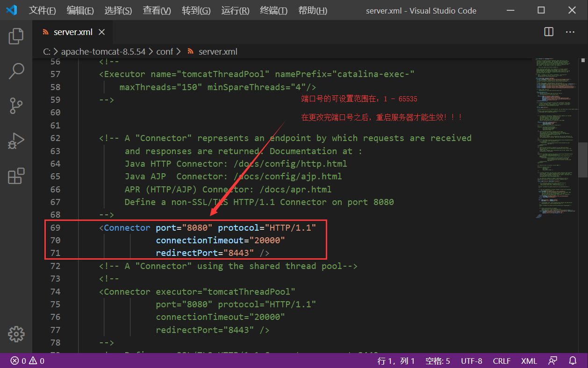Click 'Define a non-SSL/TLS HTTP/1.1 Connector' comment

click(x=223, y=202)
